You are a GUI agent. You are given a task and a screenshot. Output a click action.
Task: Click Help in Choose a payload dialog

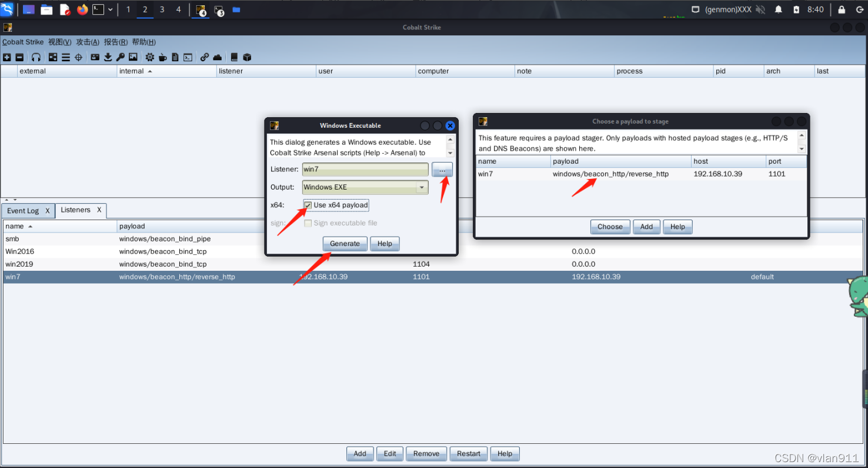click(x=677, y=227)
